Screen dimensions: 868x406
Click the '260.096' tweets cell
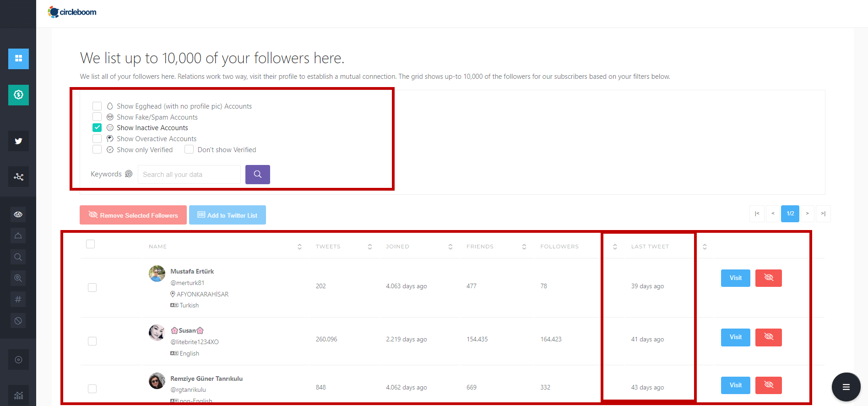coord(326,339)
